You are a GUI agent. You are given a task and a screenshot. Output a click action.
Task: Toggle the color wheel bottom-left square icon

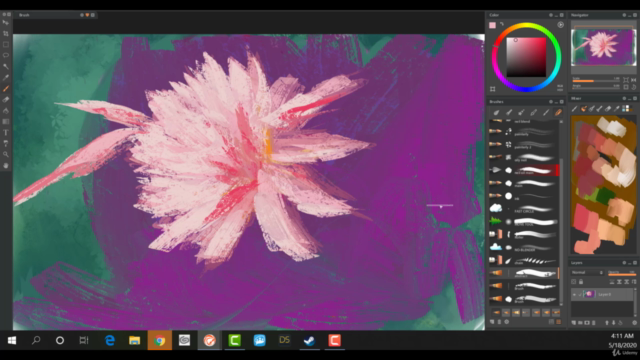point(493,89)
